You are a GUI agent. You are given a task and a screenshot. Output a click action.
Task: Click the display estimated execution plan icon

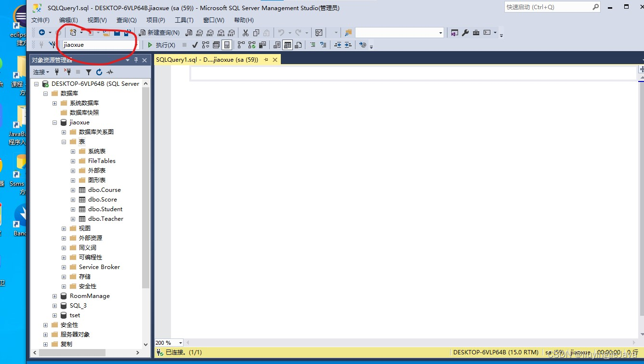click(x=206, y=45)
